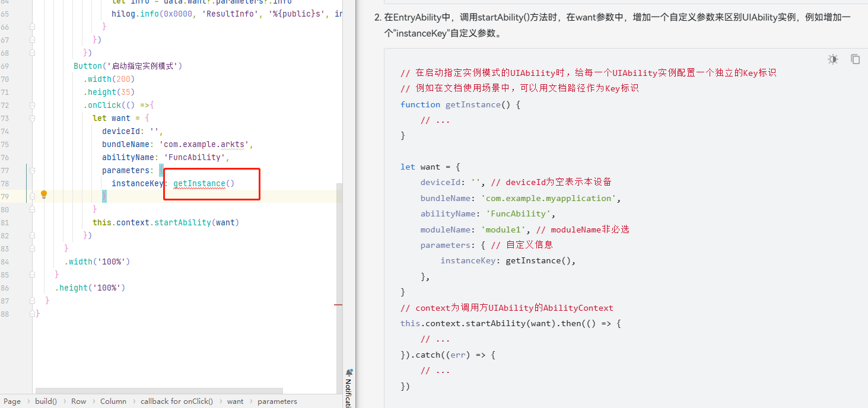Click '// context为调用方UIAbility的AbilityContext' comment

507,308
